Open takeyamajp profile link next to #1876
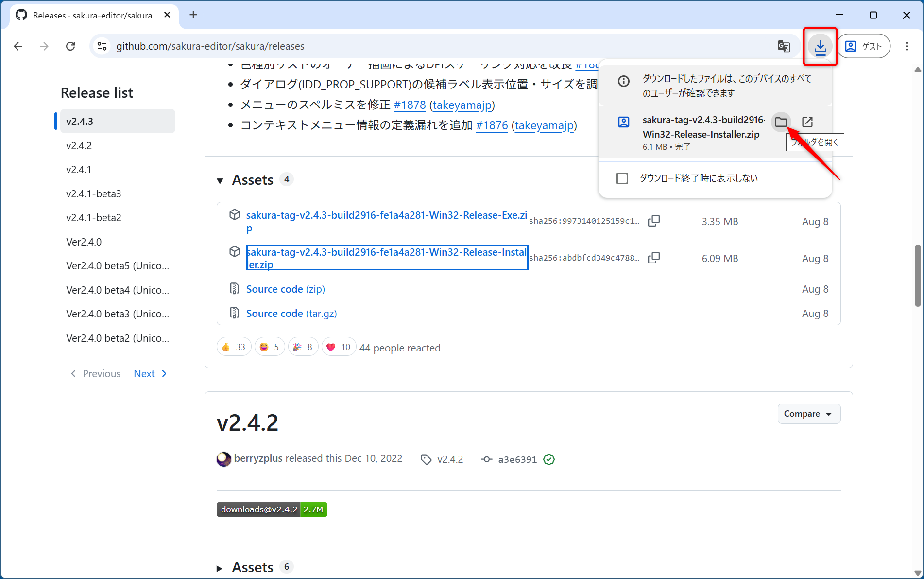Viewport: 924px width, 579px height. pyautogui.click(x=544, y=125)
